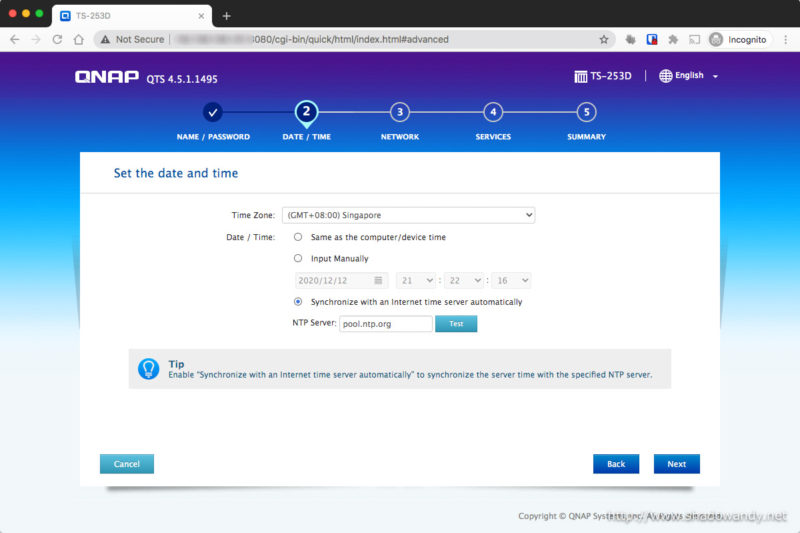Click the browser home icon
Image resolution: width=800 pixels, height=533 pixels.
click(79, 39)
